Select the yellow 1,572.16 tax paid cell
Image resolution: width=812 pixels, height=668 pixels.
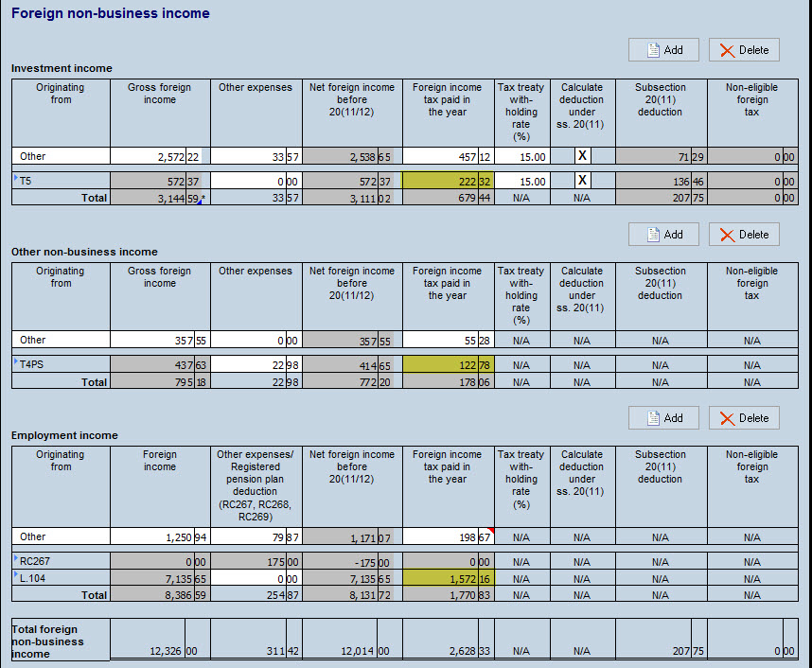pyautogui.click(x=447, y=577)
